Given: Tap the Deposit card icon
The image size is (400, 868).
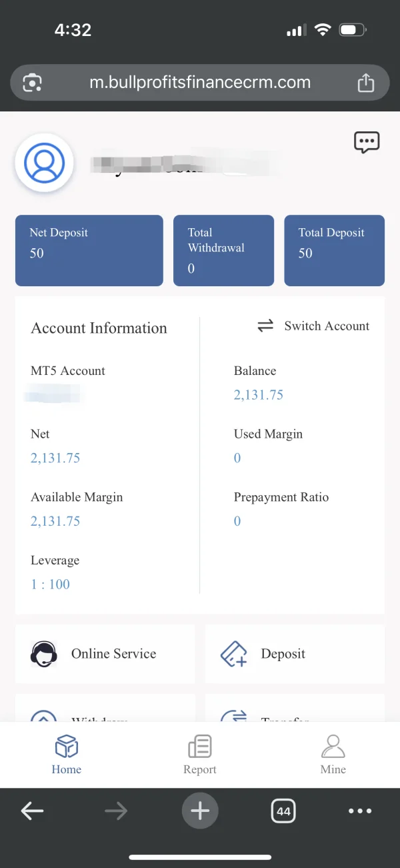Looking at the screenshot, I should [234, 654].
